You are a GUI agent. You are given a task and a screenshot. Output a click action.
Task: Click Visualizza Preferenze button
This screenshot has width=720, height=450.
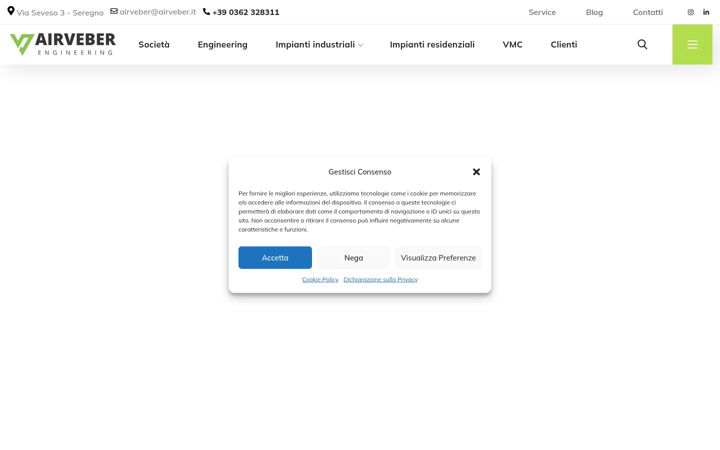coord(438,258)
